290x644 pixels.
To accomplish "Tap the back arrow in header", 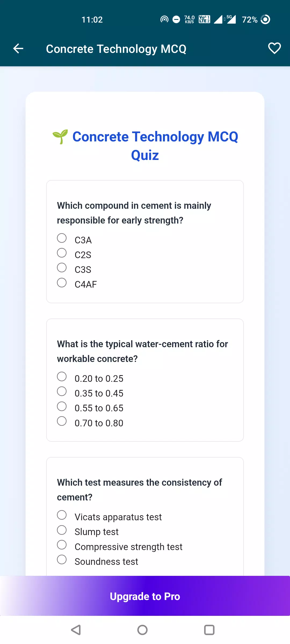I will pos(18,49).
